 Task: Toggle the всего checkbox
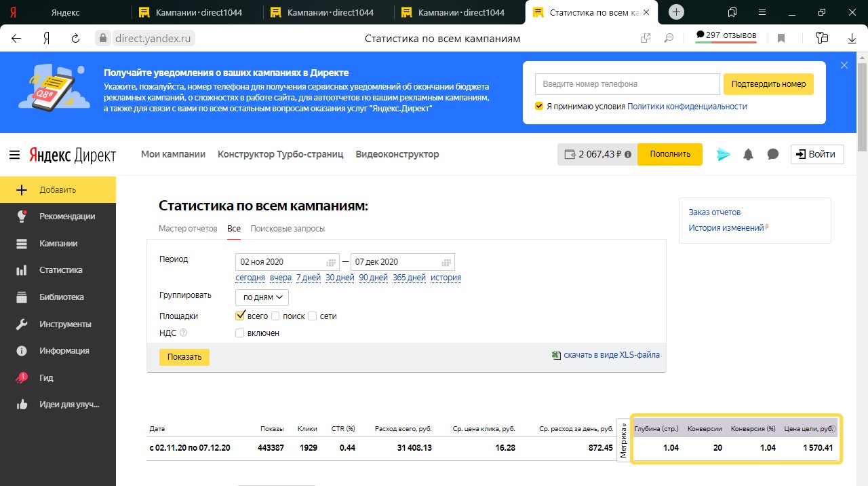pos(240,316)
